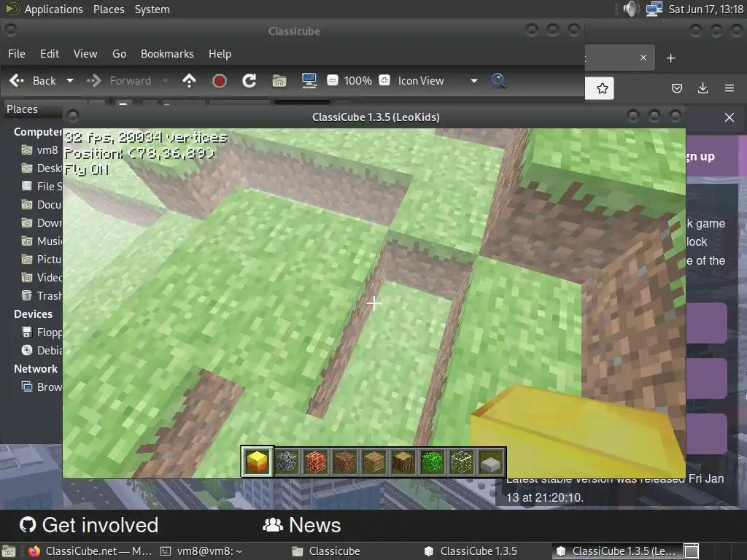The width and height of the screenshot is (747, 560).
Task: Click the Forward navigation button
Action: pyautogui.click(x=119, y=81)
